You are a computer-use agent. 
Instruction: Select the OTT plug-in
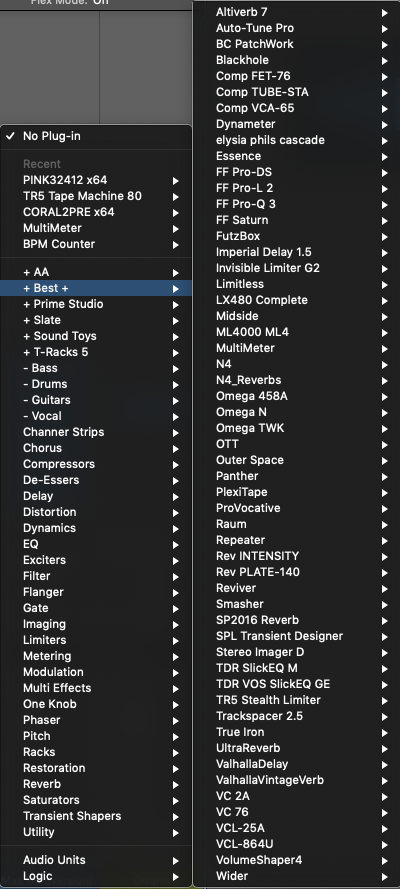point(296,444)
